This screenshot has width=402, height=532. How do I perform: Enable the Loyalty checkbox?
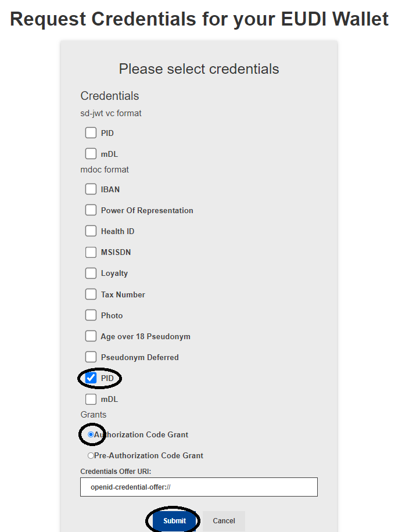point(91,273)
